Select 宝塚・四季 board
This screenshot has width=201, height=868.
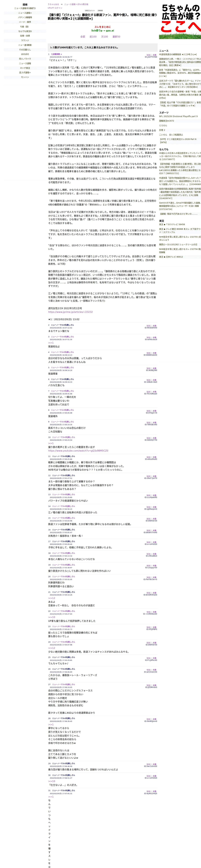[25, 36]
